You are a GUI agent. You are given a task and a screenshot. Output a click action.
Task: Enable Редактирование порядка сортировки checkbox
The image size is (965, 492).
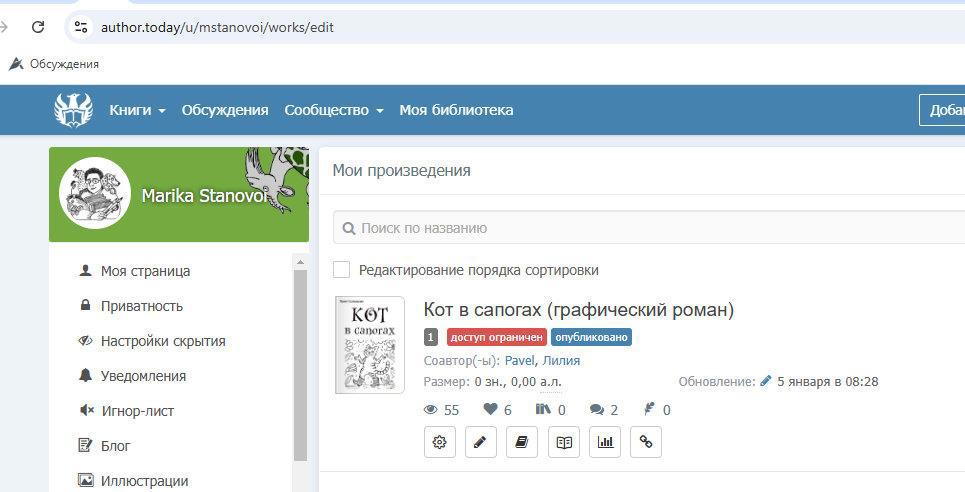(342, 270)
